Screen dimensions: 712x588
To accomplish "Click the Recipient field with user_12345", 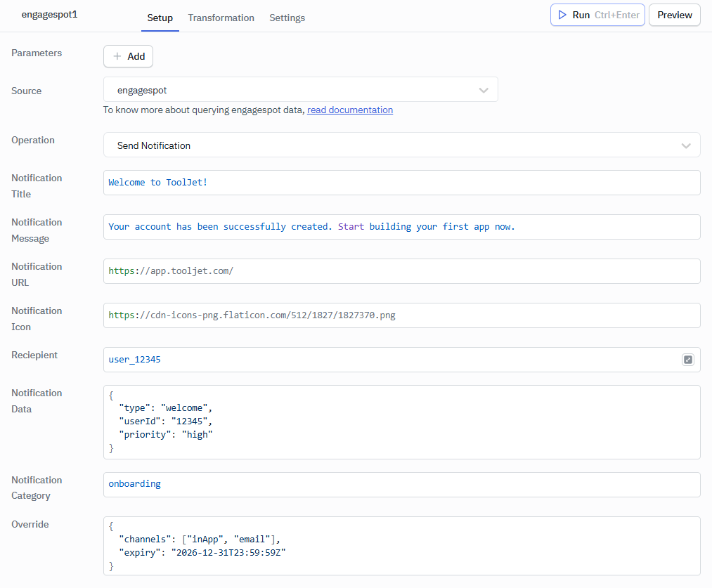I will point(390,360).
